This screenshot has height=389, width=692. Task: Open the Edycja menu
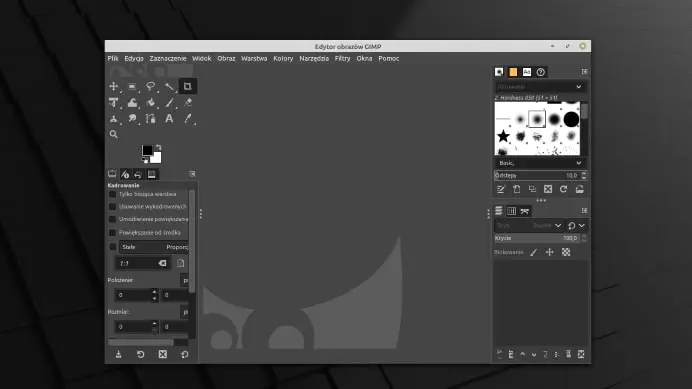134,58
